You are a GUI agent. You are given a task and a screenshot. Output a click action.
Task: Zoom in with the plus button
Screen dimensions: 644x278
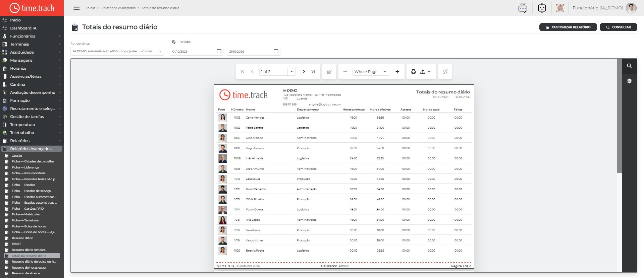click(397, 72)
